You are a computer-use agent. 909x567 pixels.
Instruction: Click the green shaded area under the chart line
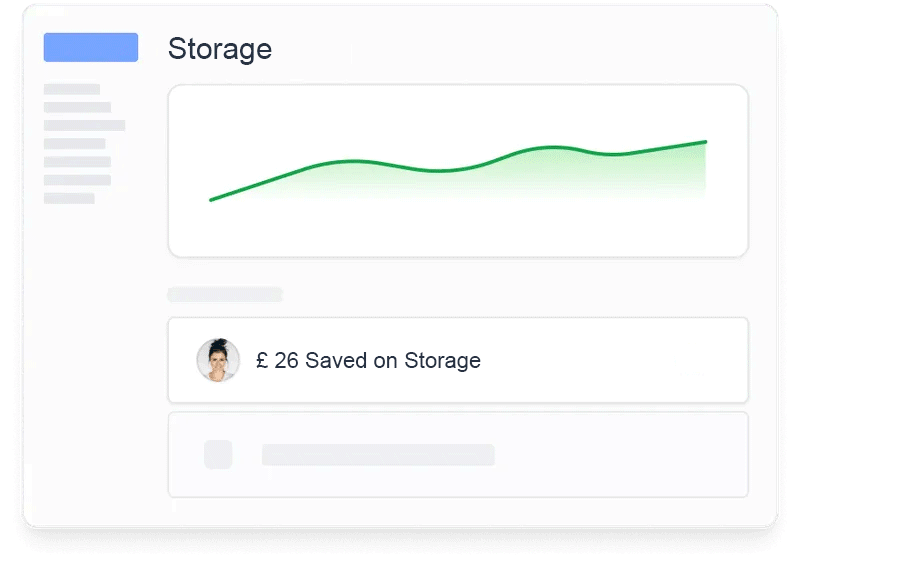click(560, 172)
